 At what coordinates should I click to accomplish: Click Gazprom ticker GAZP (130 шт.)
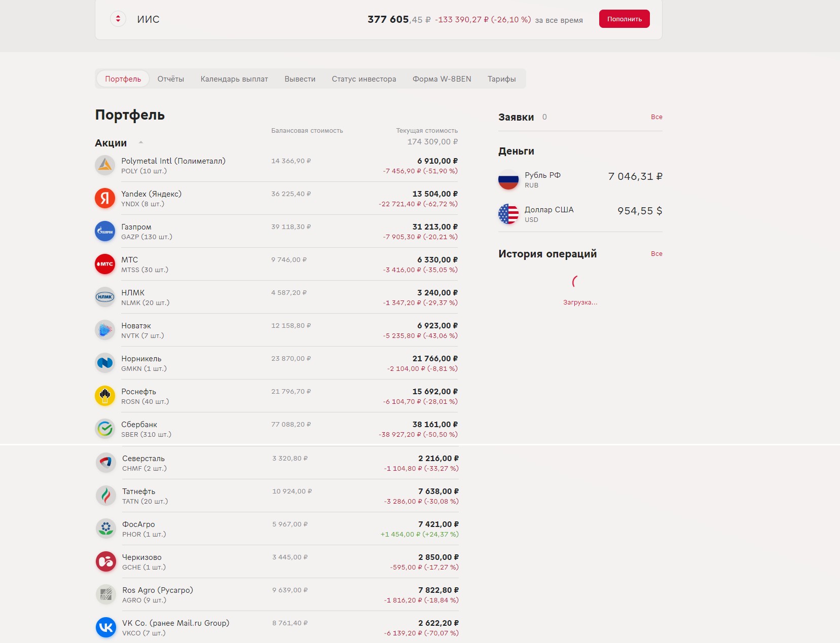[147, 237]
